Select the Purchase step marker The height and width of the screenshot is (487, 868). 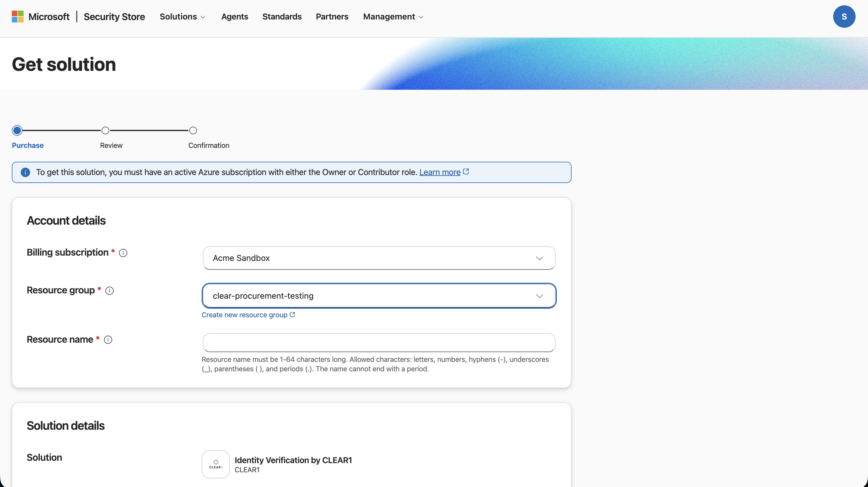point(17,130)
